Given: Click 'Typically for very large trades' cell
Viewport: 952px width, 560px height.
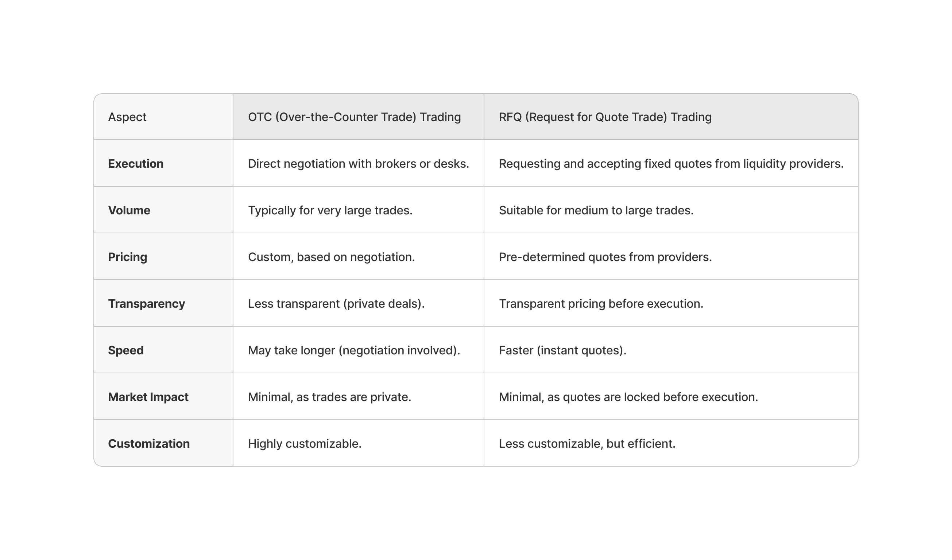Looking at the screenshot, I should [330, 210].
